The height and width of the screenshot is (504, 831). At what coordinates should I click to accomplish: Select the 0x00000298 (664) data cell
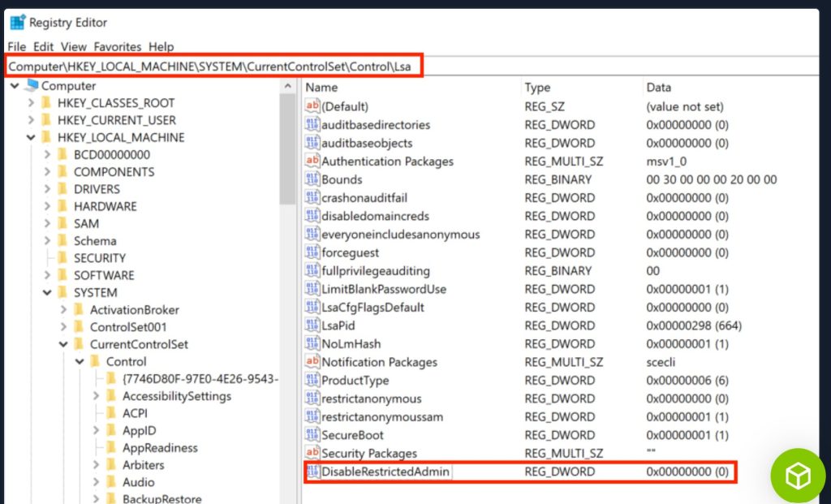(x=694, y=325)
